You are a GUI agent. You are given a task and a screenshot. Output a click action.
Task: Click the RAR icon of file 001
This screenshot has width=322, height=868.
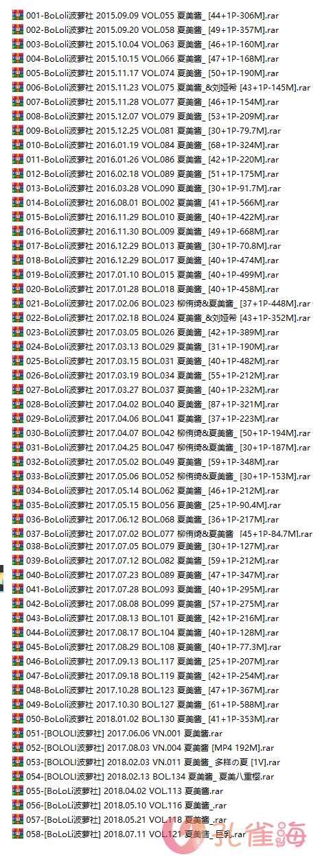click(18, 14)
